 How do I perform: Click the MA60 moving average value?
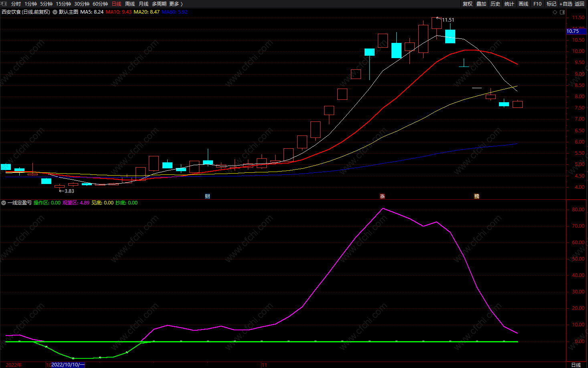pos(174,12)
